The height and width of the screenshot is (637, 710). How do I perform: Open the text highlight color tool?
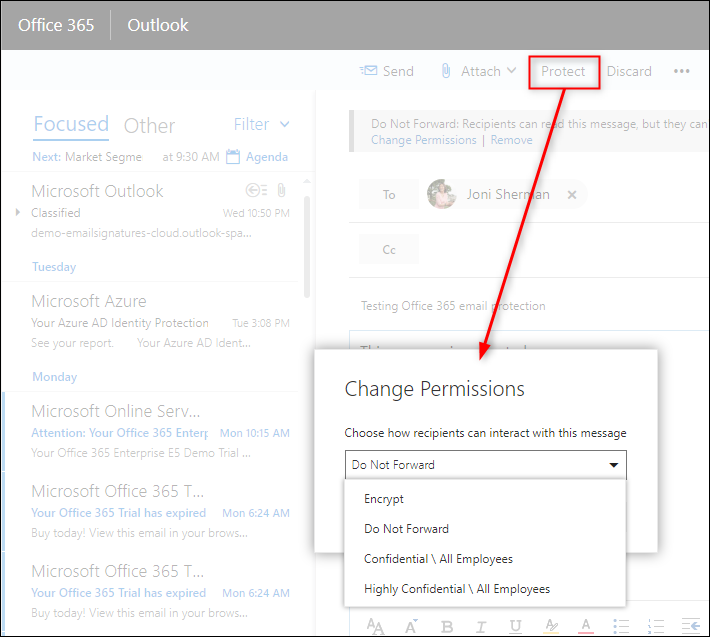[549, 626]
